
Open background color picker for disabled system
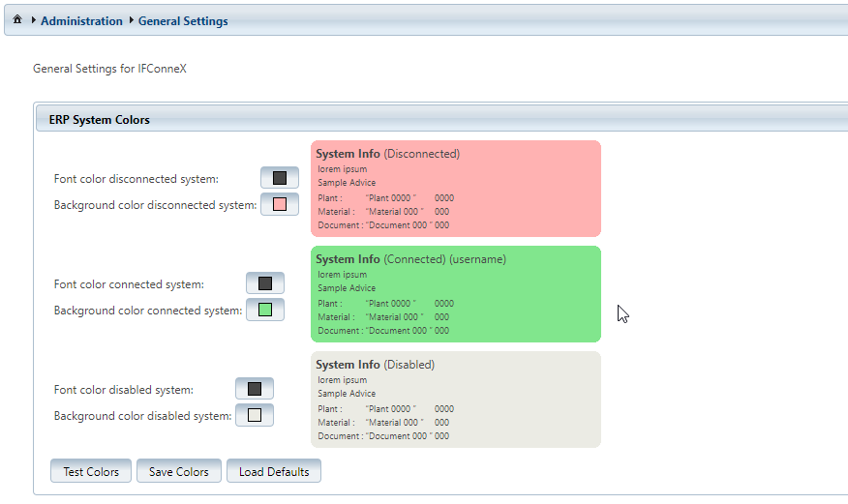click(x=255, y=416)
